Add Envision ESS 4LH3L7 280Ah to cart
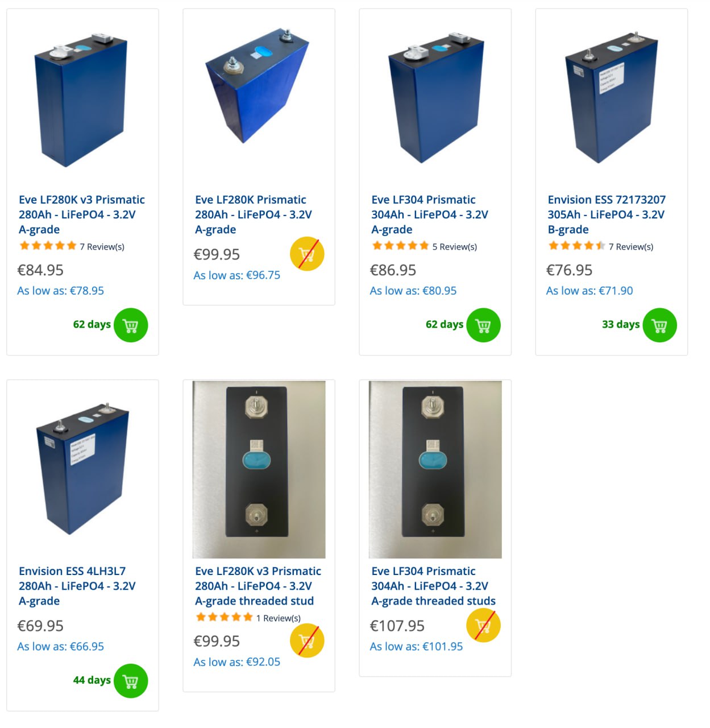This screenshot has height=728, width=710. point(131,681)
